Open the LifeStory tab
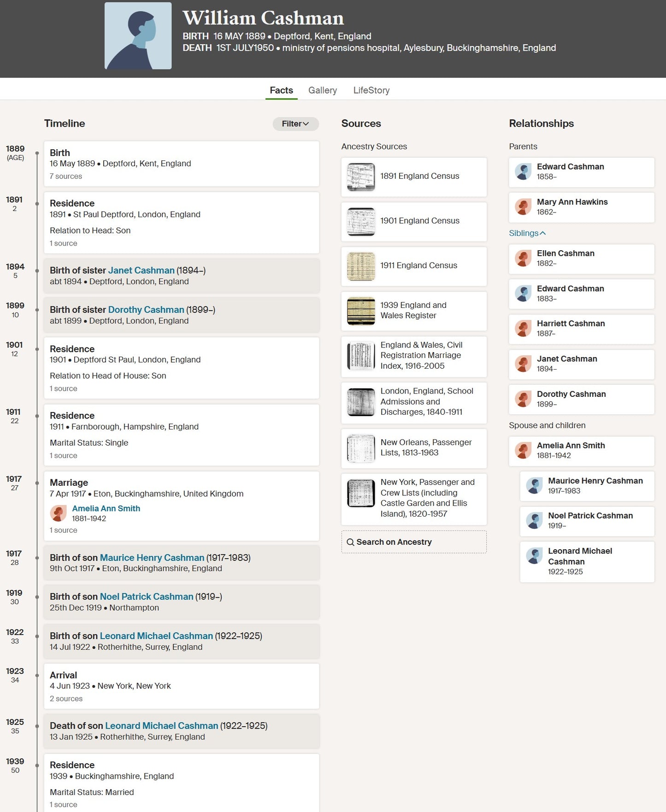The height and width of the screenshot is (812, 666). [x=371, y=90]
